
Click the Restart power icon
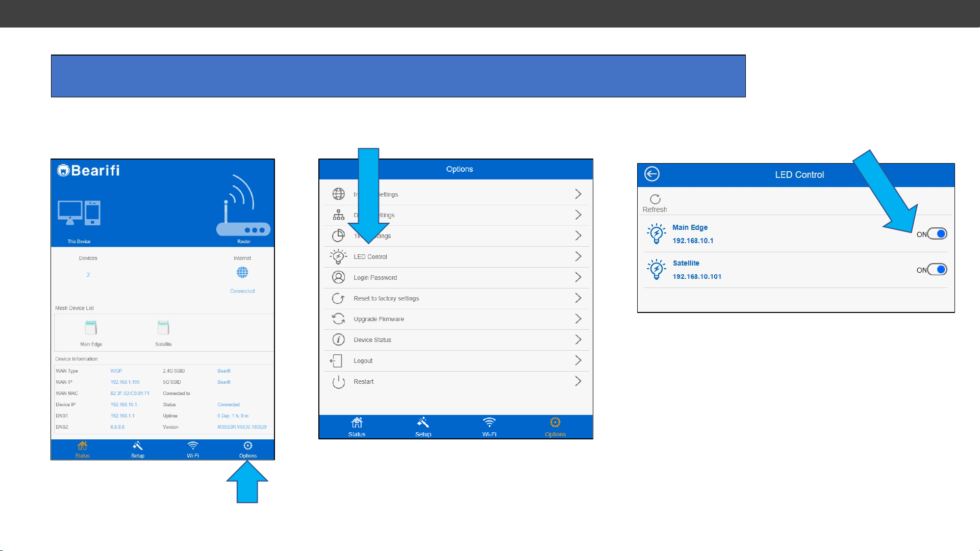click(338, 382)
